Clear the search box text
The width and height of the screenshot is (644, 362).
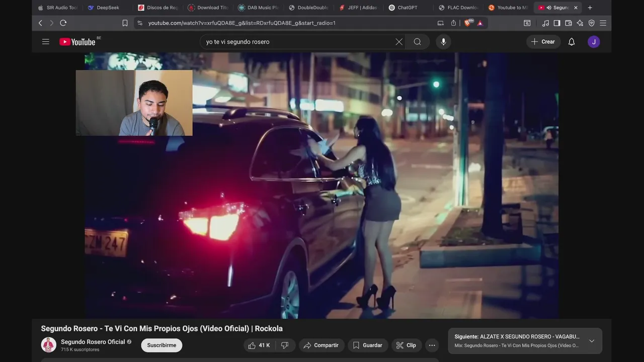tap(399, 42)
